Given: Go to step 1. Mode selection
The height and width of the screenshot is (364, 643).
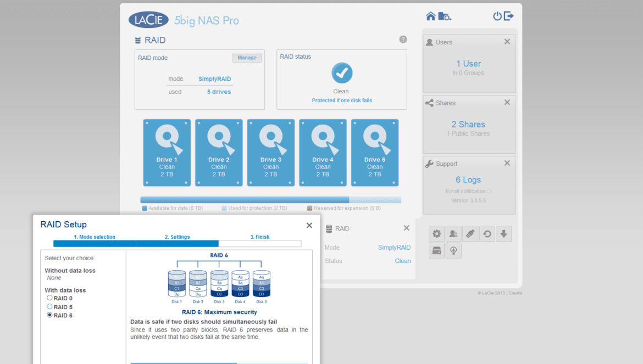Looking at the screenshot, I should point(95,237).
